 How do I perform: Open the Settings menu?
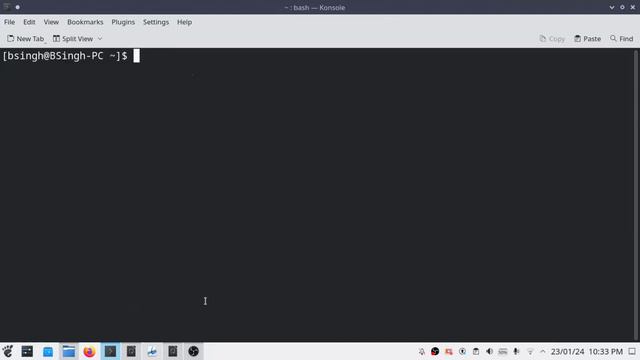(x=156, y=22)
